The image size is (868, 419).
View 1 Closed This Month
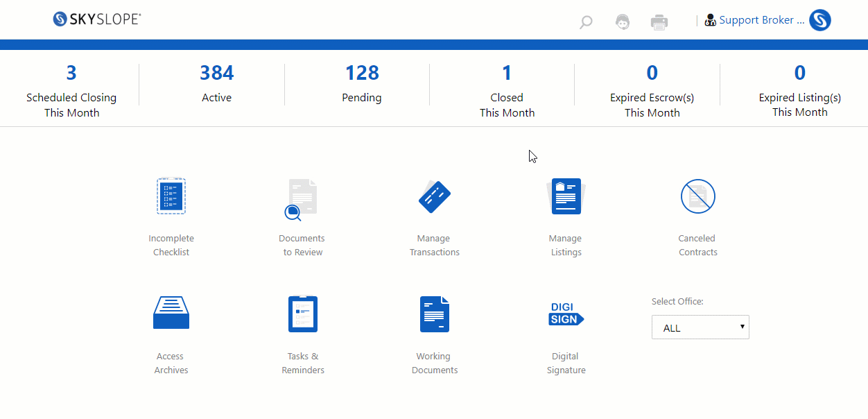point(507,91)
